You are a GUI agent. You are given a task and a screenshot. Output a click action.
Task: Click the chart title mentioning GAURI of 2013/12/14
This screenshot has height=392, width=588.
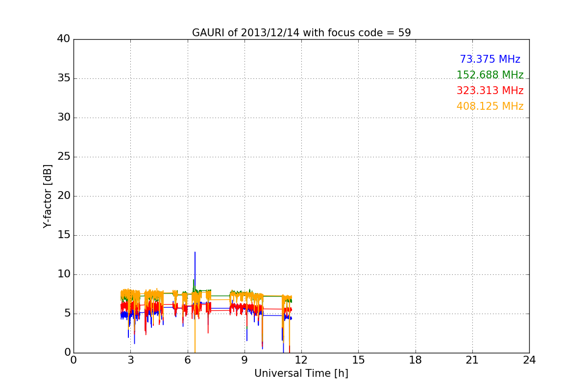301,33
